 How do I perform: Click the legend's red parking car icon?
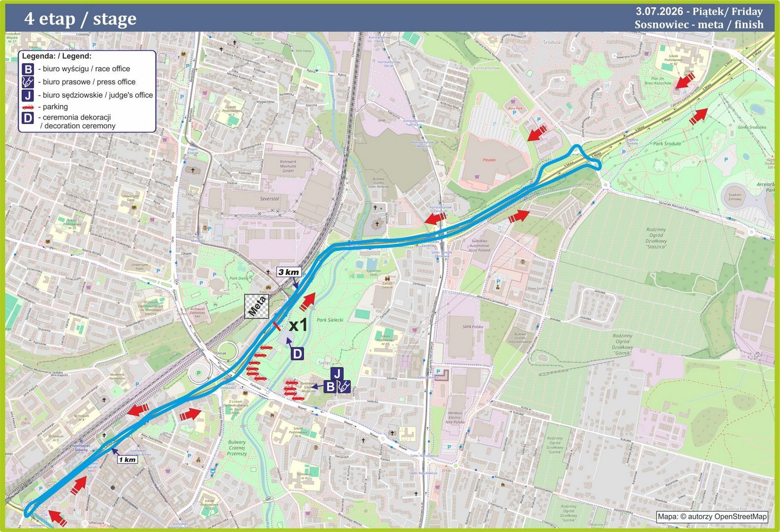pos(28,107)
